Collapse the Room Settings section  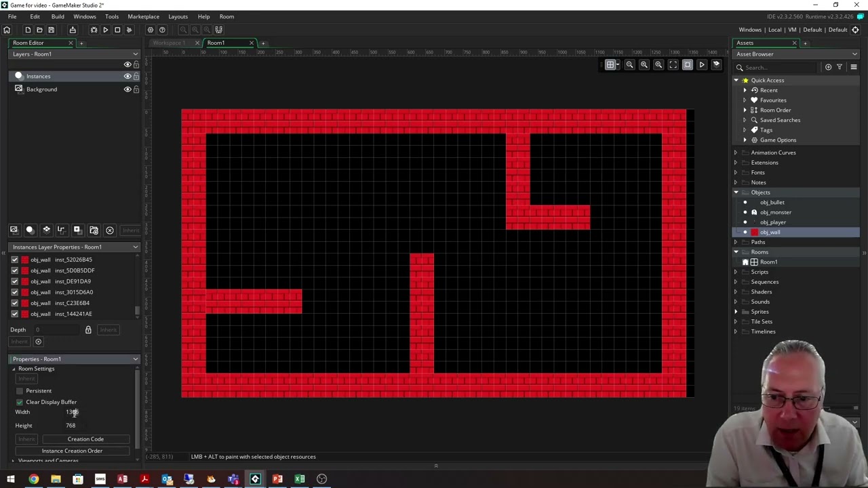[x=13, y=369]
